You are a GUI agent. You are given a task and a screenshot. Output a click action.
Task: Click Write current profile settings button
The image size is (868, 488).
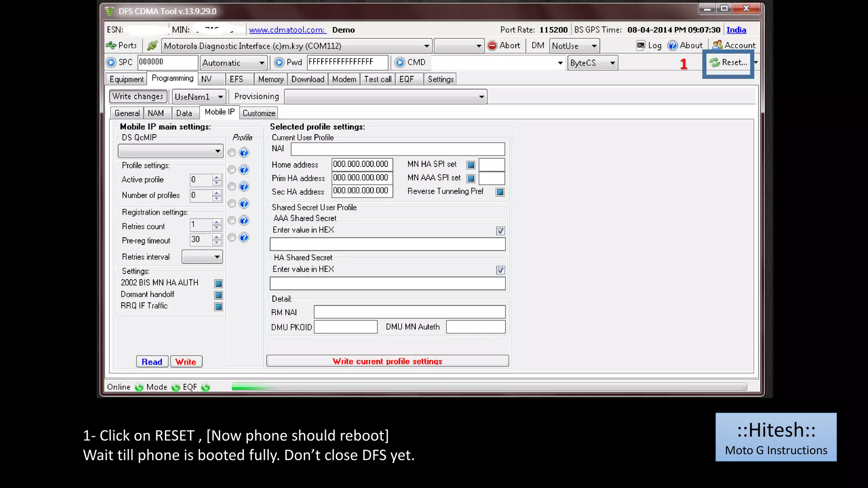[x=387, y=361]
